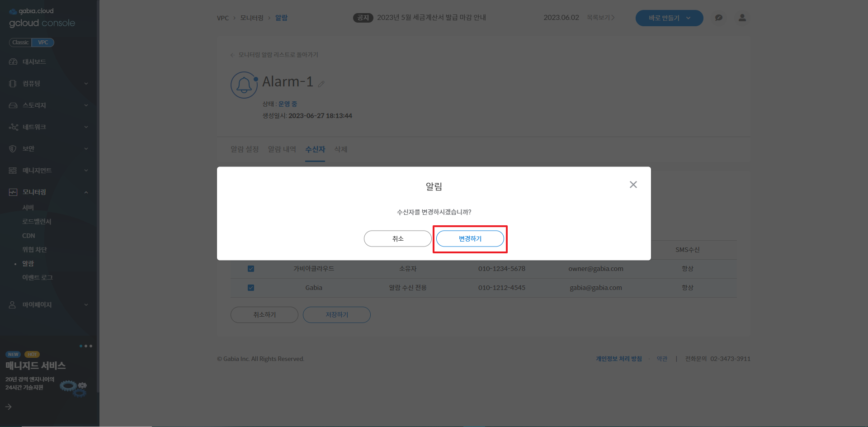Click the 매니지먼트 sidebar icon

[13, 170]
